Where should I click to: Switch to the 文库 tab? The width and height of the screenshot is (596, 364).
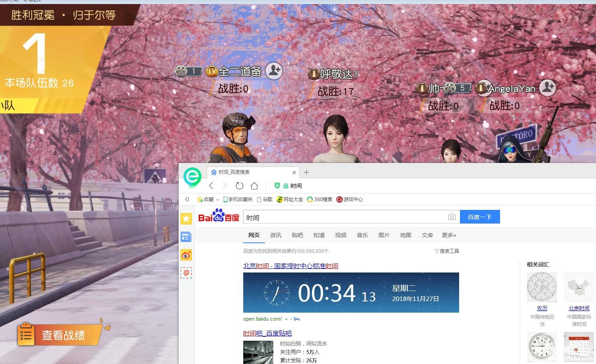(427, 235)
